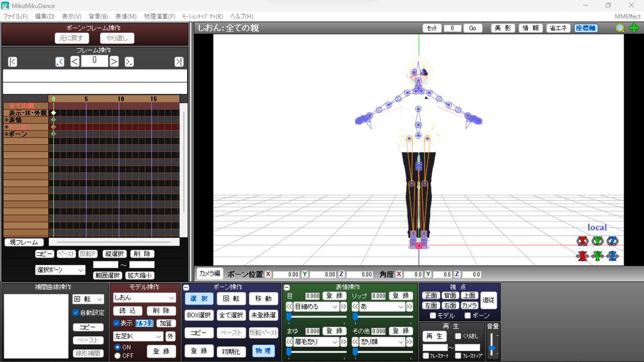Next other morph (>>) beside 怒り顔
Image resolution: width=644 pixels, height=362 pixels.
(409, 342)
